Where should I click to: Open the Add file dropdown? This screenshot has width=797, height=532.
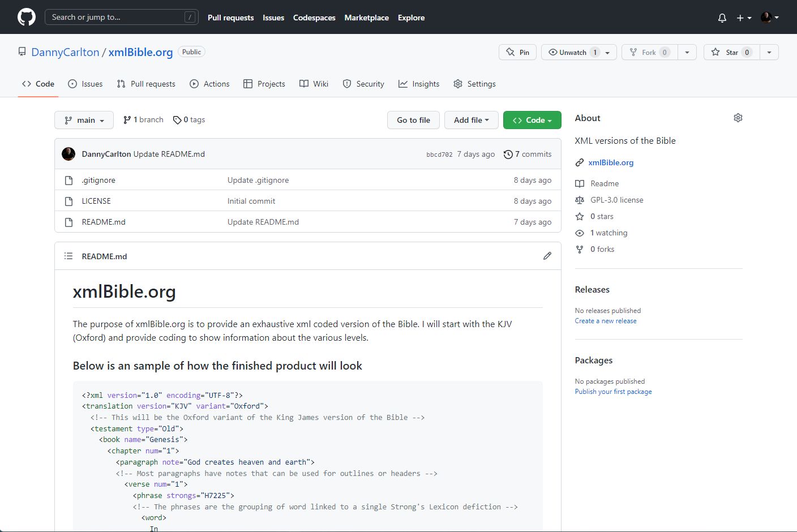[471, 120]
